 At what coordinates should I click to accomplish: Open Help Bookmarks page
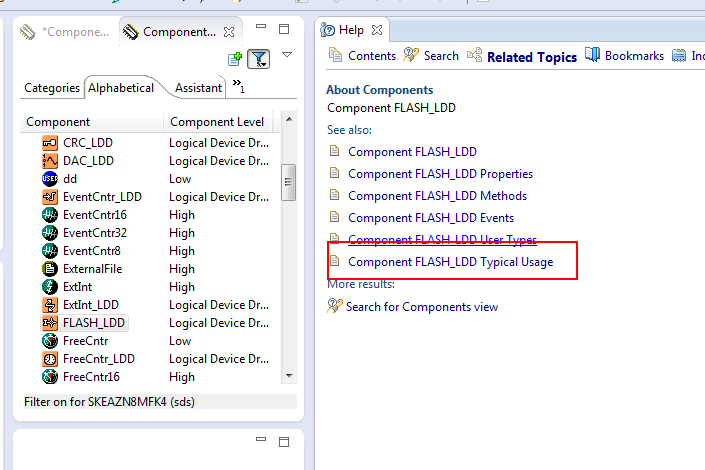click(624, 56)
